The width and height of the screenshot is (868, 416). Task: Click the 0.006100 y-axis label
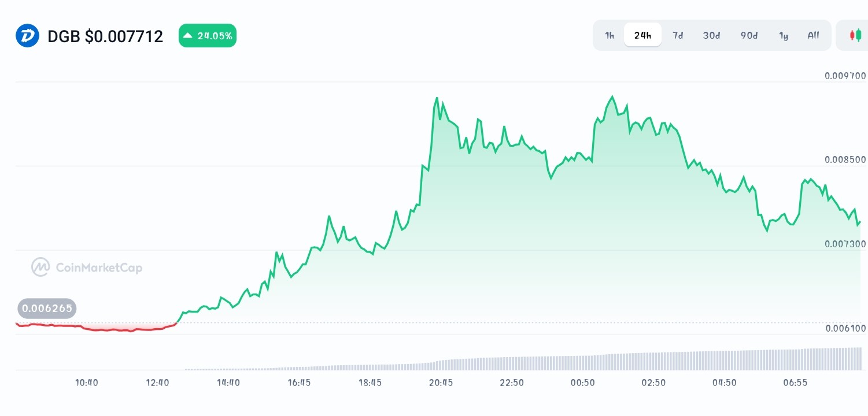click(x=845, y=328)
